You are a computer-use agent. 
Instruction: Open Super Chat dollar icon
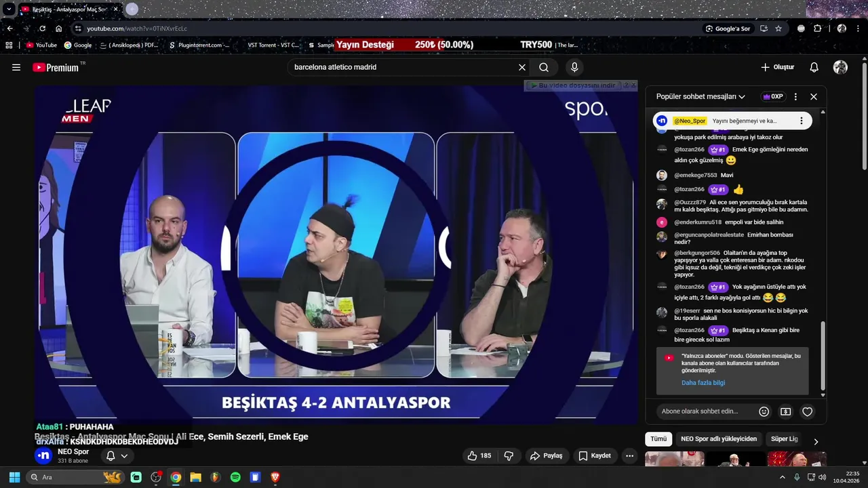(785, 411)
